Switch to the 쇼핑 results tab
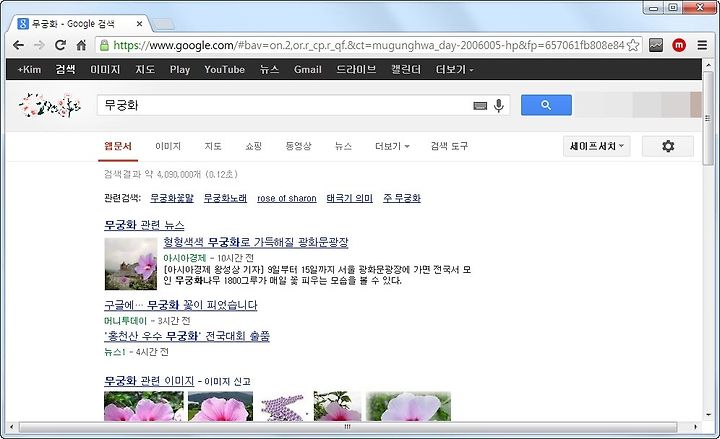The width and height of the screenshot is (720, 439). pos(253,146)
